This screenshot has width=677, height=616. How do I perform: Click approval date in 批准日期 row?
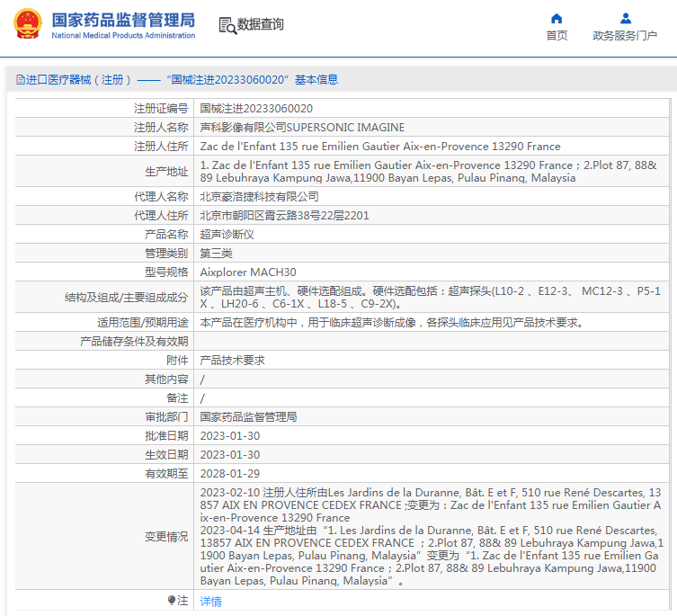[229, 436]
